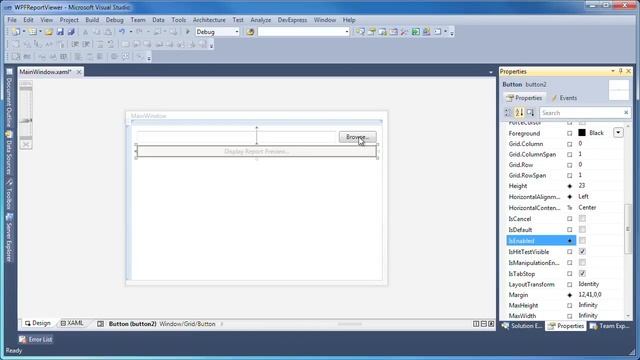The height and width of the screenshot is (360, 640).
Task: Open the Toolbox side tab
Action: pyautogui.click(x=9, y=194)
